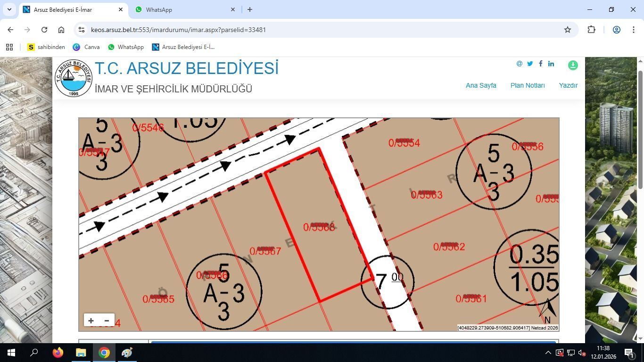Zoom in the map with plus button
The width and height of the screenshot is (644, 362).
point(91,321)
